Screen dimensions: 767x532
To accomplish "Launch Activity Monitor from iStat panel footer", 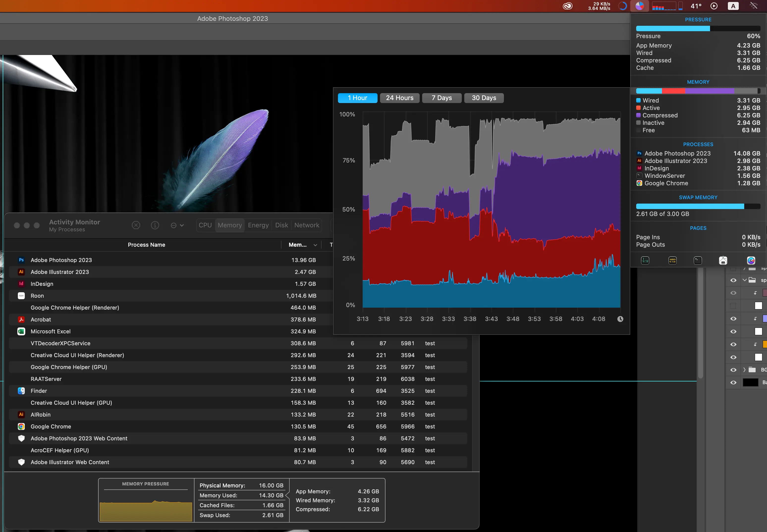I will tap(645, 260).
